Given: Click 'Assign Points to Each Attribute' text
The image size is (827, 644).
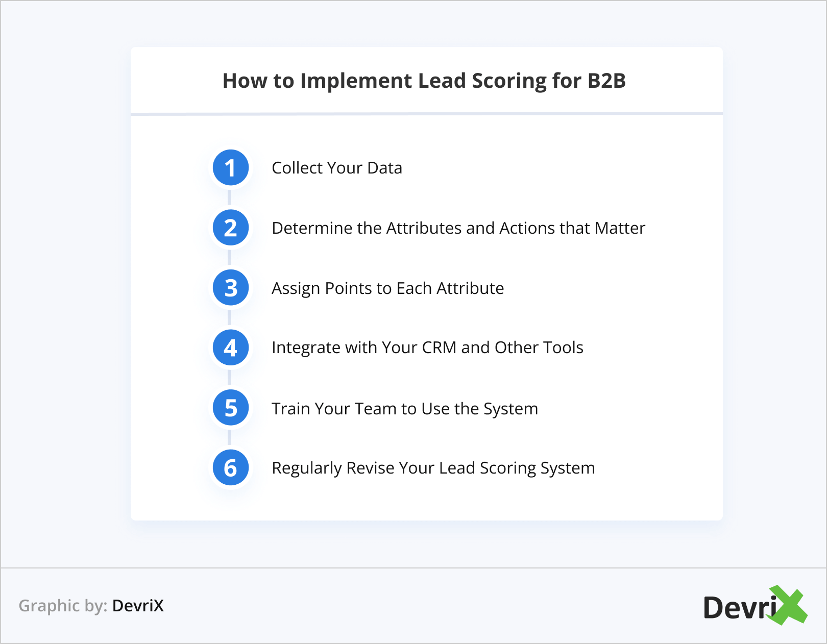Looking at the screenshot, I should point(387,288).
